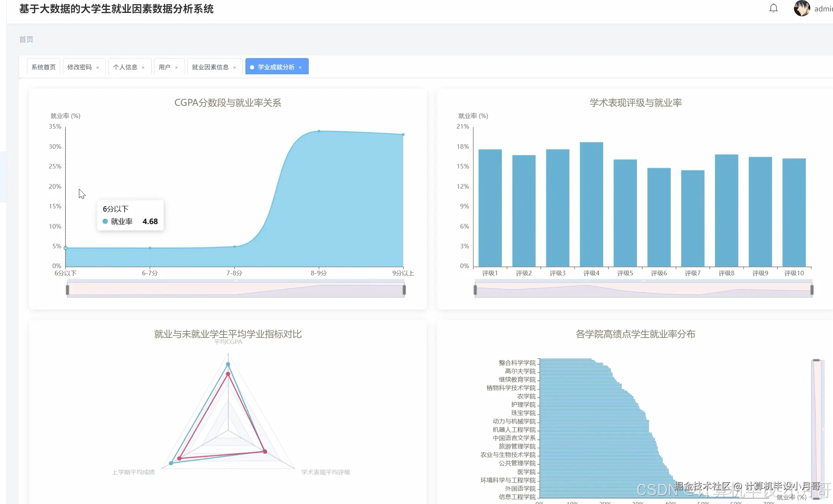833x504 pixels.
Task: Click left handle of CGPA chart zoom slider
Action: [68, 290]
